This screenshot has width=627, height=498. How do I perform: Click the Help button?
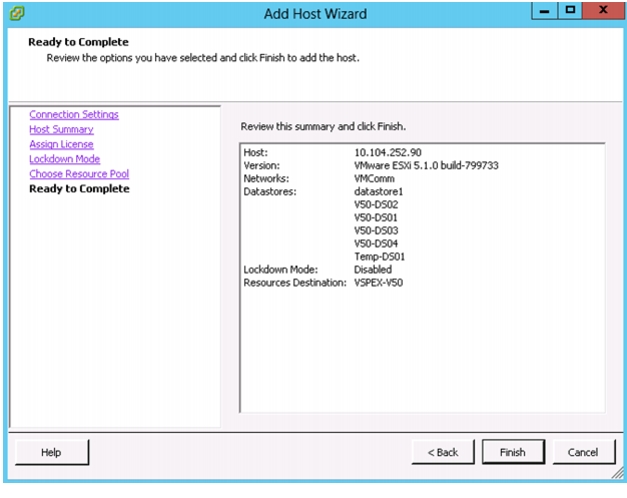coord(52,452)
